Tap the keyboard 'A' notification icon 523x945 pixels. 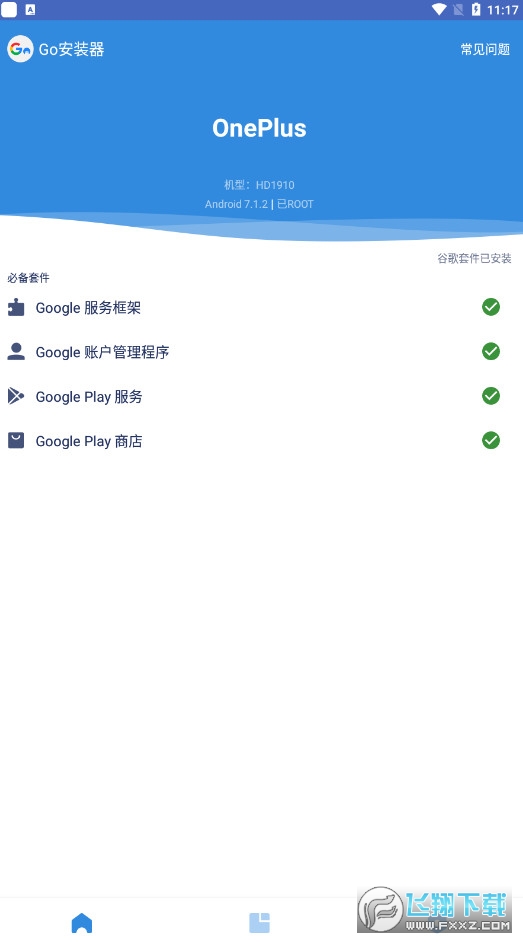(x=30, y=10)
